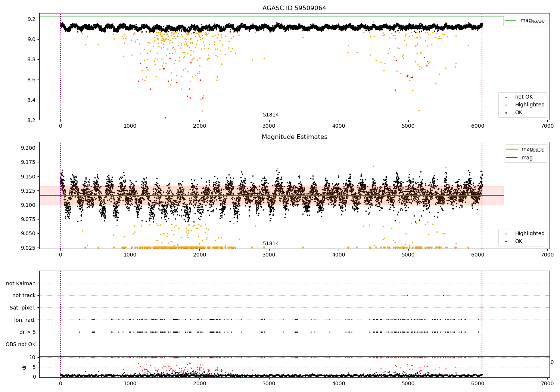
Task: Click the 'Magnitude Estimates' subplot title
Action: pos(294,137)
